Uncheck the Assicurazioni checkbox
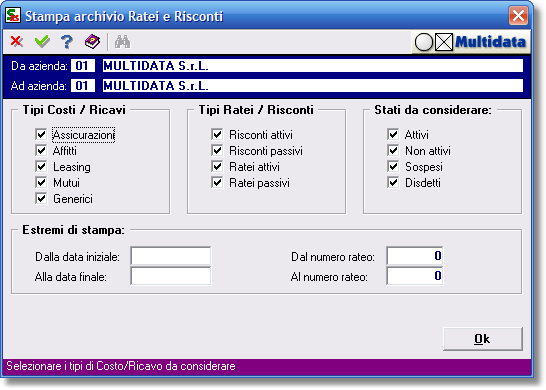 (41, 134)
